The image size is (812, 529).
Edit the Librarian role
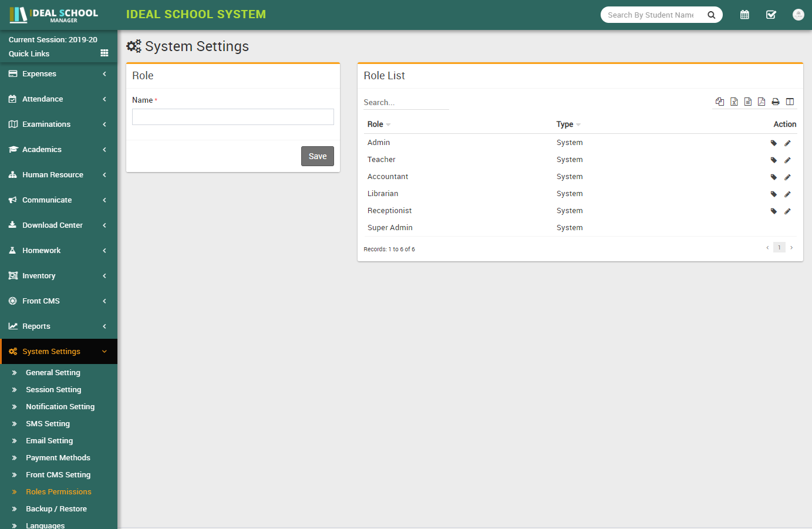787,194
